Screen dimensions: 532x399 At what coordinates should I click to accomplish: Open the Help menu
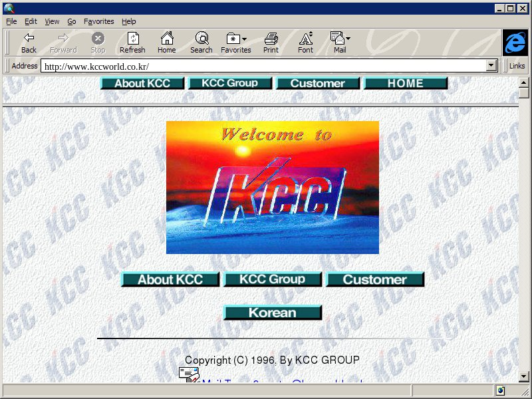(x=128, y=21)
